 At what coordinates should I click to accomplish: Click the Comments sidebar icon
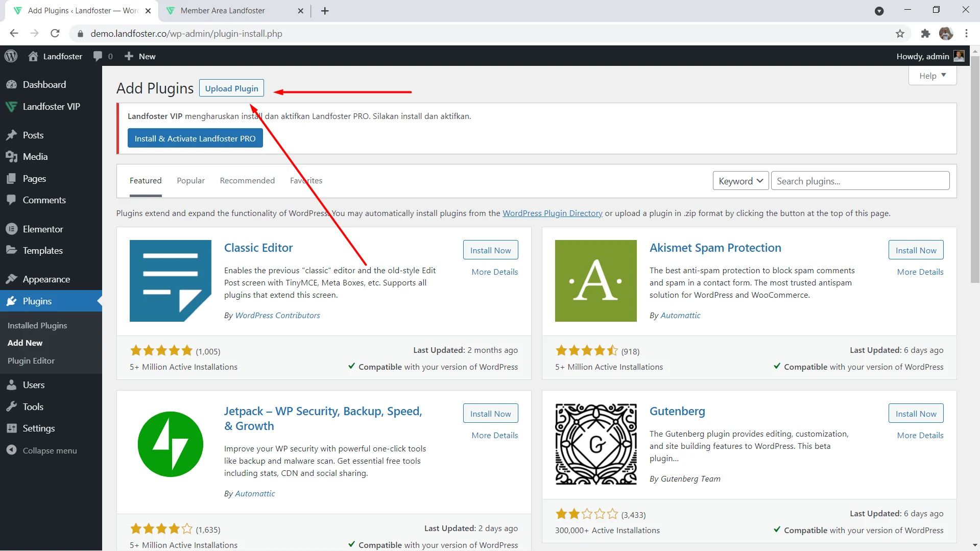pyautogui.click(x=11, y=200)
